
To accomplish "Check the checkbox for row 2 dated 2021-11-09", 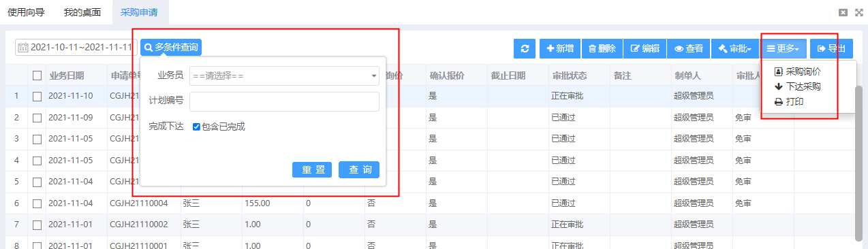I will [x=37, y=118].
